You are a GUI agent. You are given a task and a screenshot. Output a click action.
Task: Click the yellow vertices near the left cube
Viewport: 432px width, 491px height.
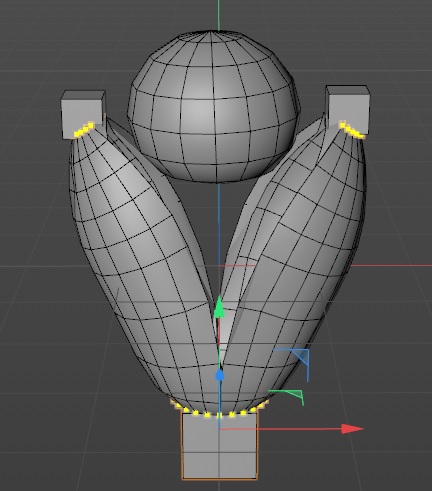click(84, 130)
